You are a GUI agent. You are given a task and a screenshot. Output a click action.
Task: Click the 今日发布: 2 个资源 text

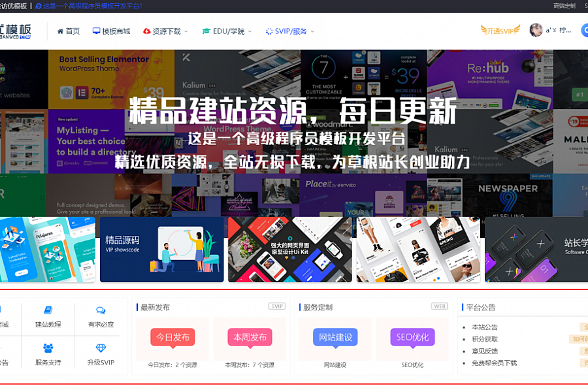point(172,365)
